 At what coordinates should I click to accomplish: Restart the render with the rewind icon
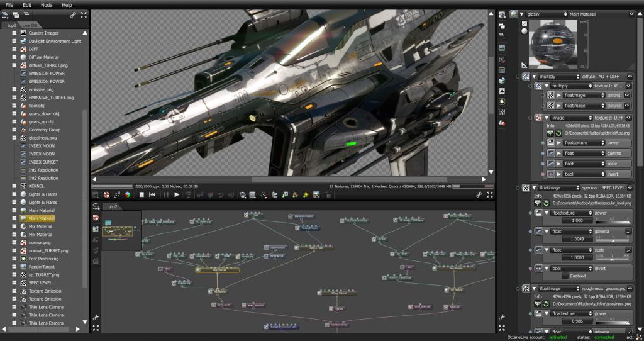[153, 195]
